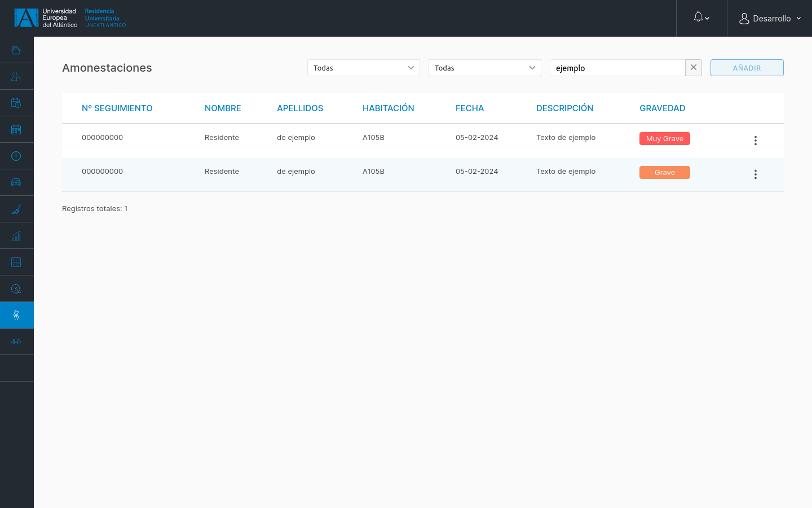The width and height of the screenshot is (812, 508).
Task: Sort by FECHA column header
Action: (x=470, y=108)
